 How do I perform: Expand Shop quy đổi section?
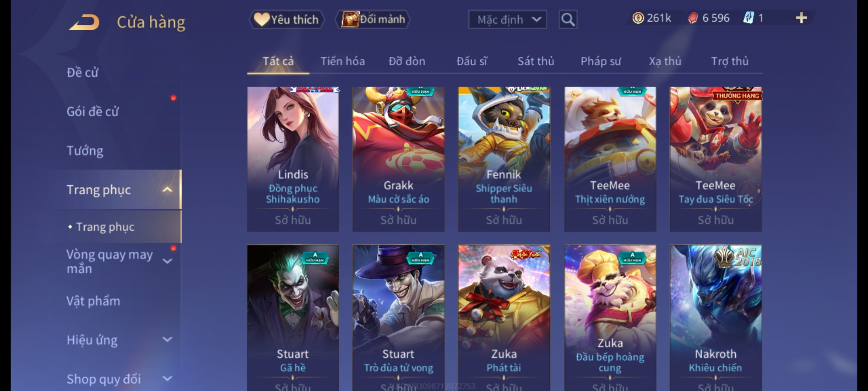pyautogui.click(x=167, y=379)
